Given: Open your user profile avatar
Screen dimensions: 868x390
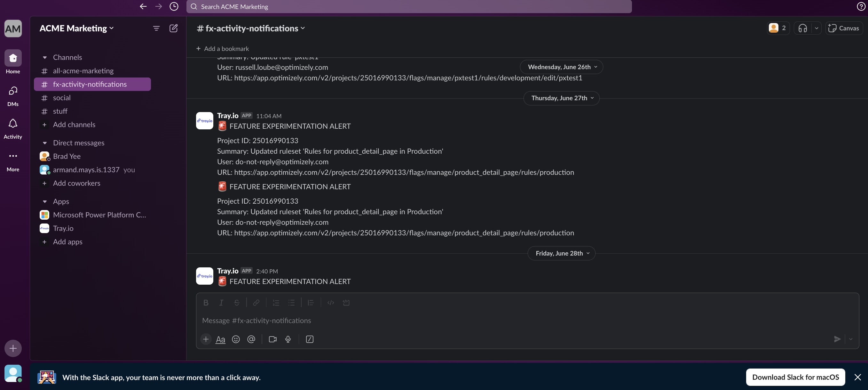Looking at the screenshot, I should (13, 373).
